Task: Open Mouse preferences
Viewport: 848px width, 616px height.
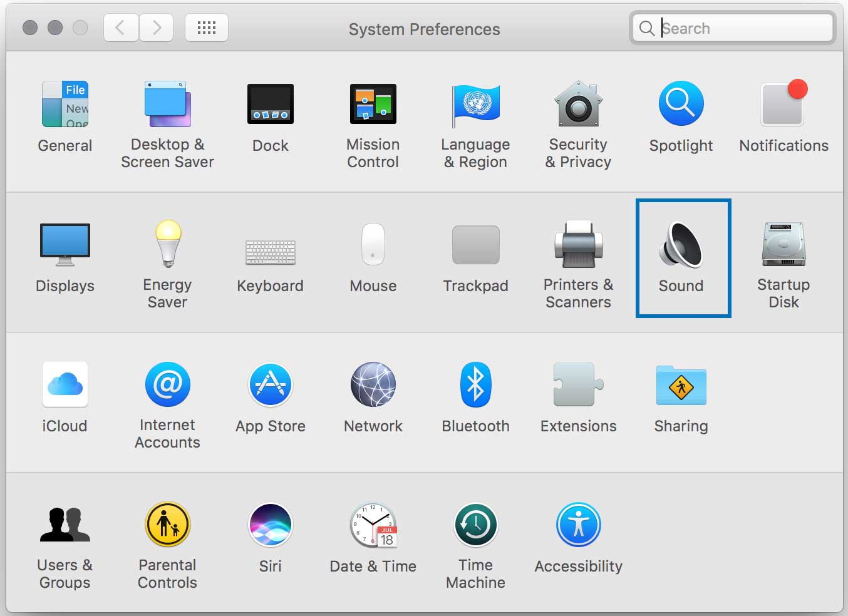Action: (373, 258)
